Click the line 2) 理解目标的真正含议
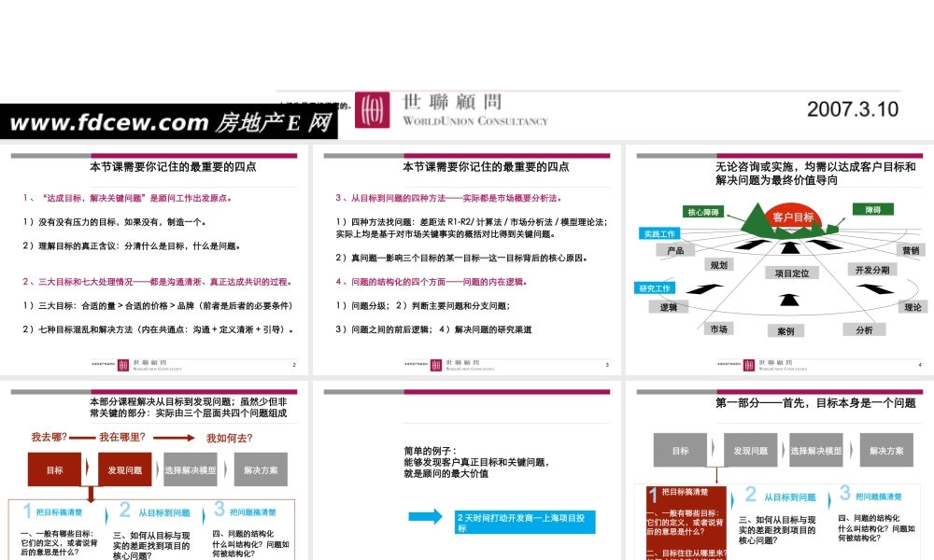The image size is (934, 560). coord(132,245)
